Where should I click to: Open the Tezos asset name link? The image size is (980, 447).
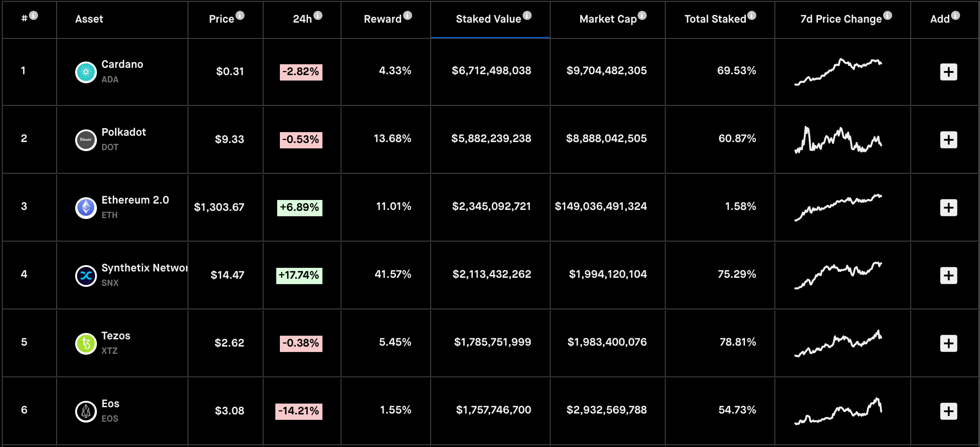[116, 336]
